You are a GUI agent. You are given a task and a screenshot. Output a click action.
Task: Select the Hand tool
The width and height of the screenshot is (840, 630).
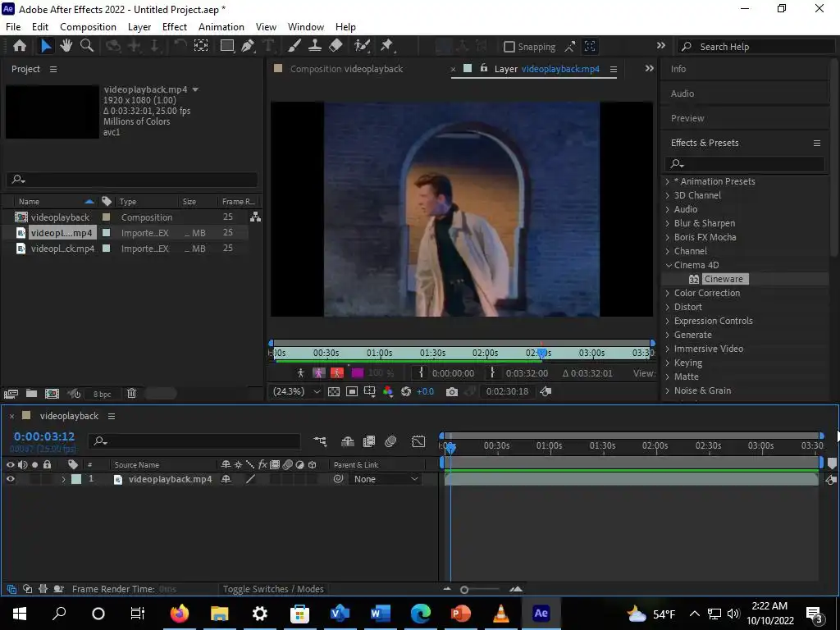pos(66,46)
